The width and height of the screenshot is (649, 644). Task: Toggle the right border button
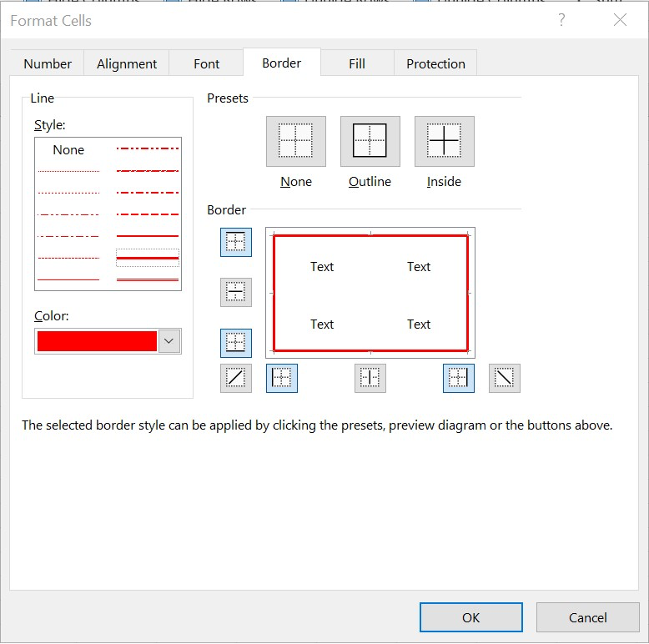pyautogui.click(x=458, y=378)
